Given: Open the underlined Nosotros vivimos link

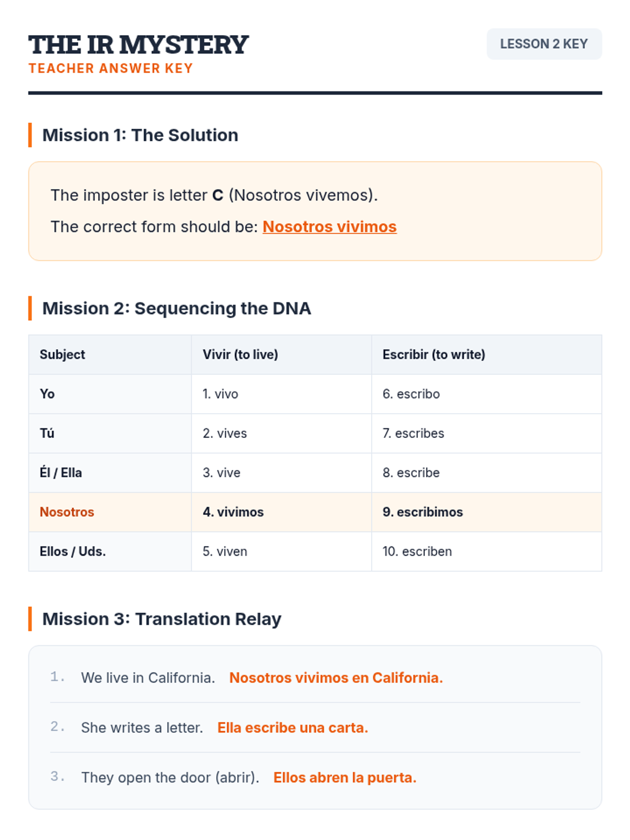Looking at the screenshot, I should [329, 227].
